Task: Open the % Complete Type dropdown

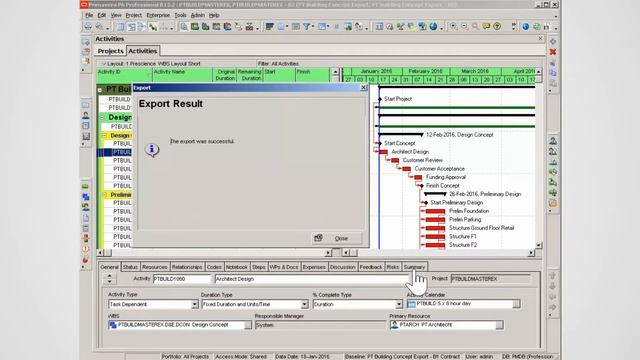Action: (399, 304)
